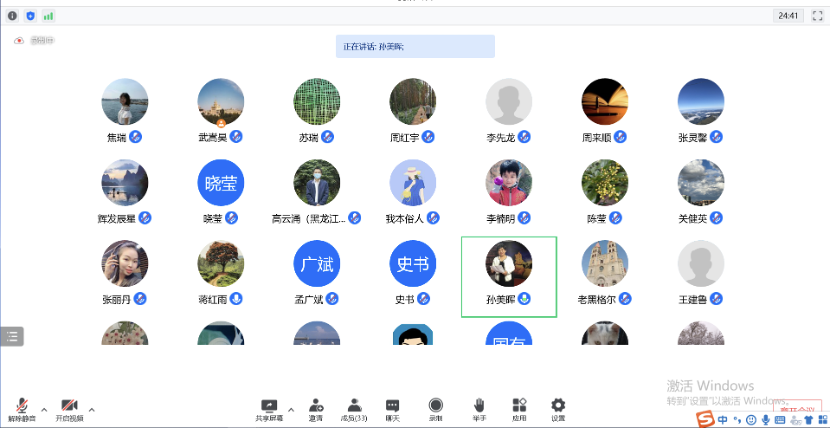Click the blue security shield icon
The width and height of the screenshot is (830, 428).
[30, 16]
